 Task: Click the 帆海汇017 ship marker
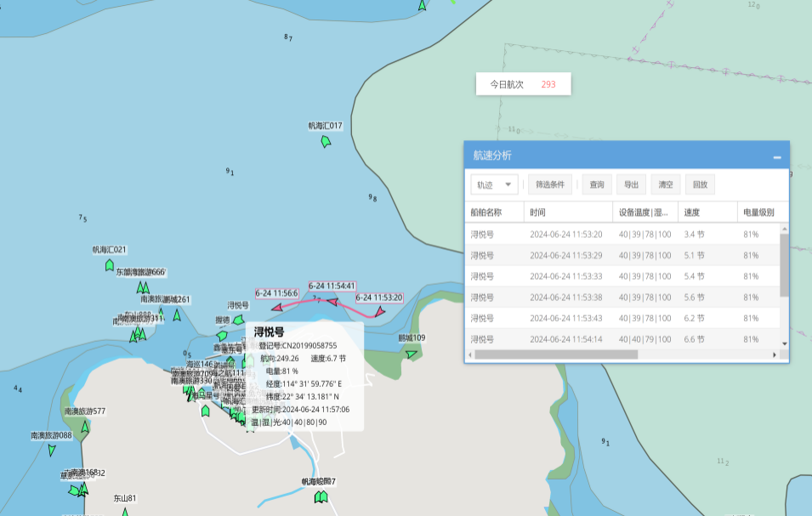point(326,141)
